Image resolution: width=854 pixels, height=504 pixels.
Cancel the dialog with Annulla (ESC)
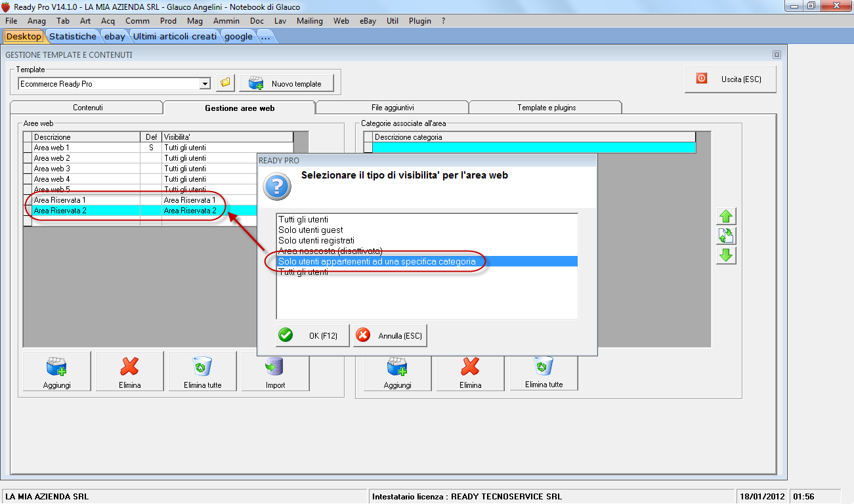coord(390,335)
